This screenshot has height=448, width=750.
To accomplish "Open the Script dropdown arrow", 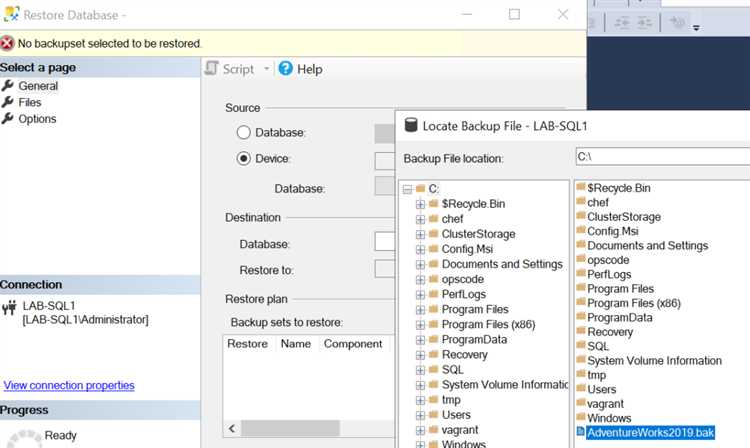I will tap(266, 69).
